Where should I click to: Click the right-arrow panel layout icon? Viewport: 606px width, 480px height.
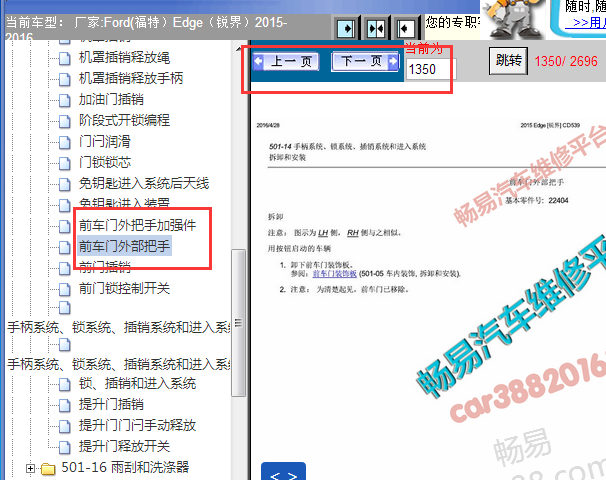[346, 29]
